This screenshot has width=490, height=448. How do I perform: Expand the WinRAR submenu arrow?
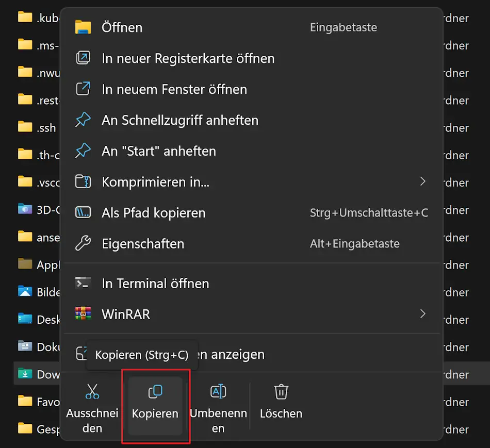(423, 313)
